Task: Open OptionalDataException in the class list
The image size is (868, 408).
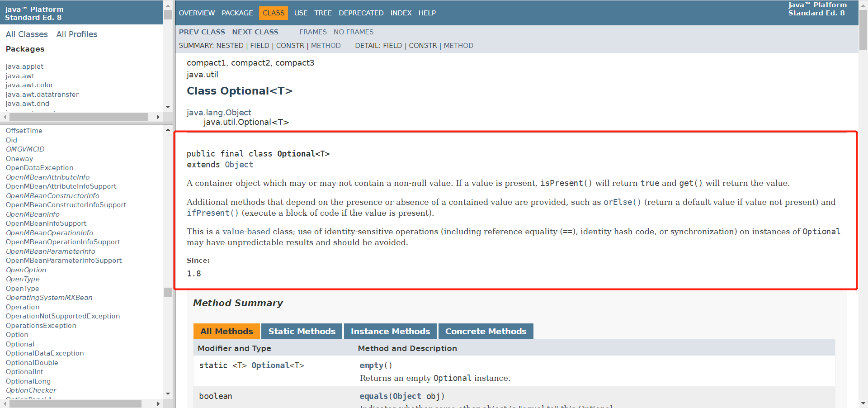Action: (45, 353)
